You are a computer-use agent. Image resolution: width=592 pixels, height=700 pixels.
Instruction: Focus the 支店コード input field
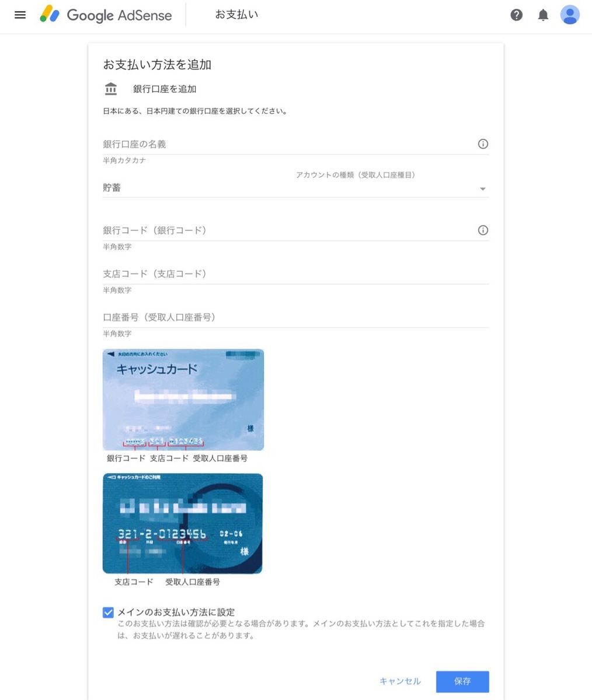click(295, 274)
